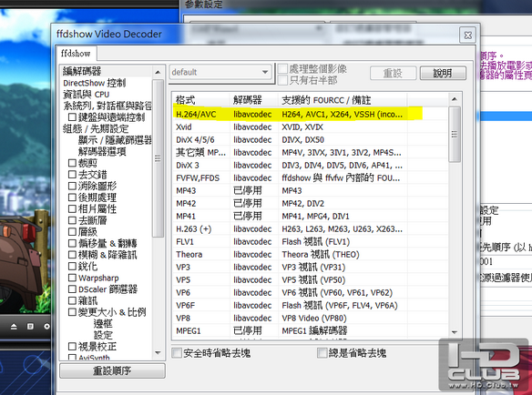Open the 顯示 / 隱藏篩選器 page
The image size is (532, 395).
[x=115, y=140]
